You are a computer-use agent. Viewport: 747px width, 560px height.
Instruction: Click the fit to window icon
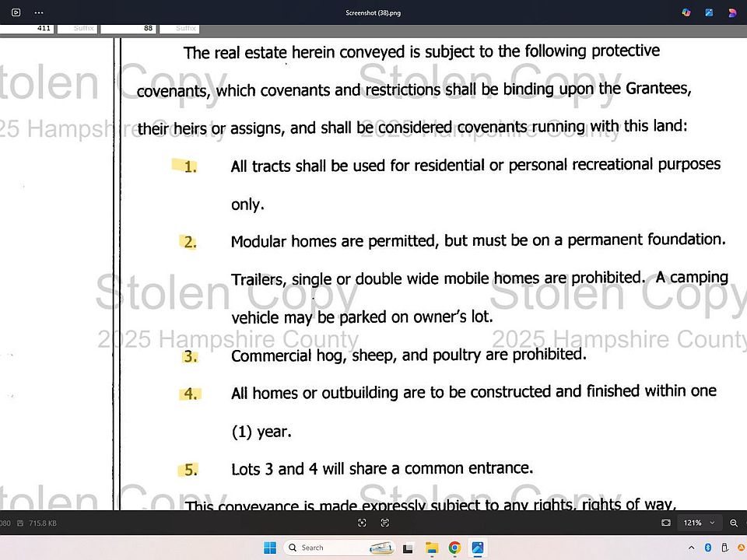(665, 523)
